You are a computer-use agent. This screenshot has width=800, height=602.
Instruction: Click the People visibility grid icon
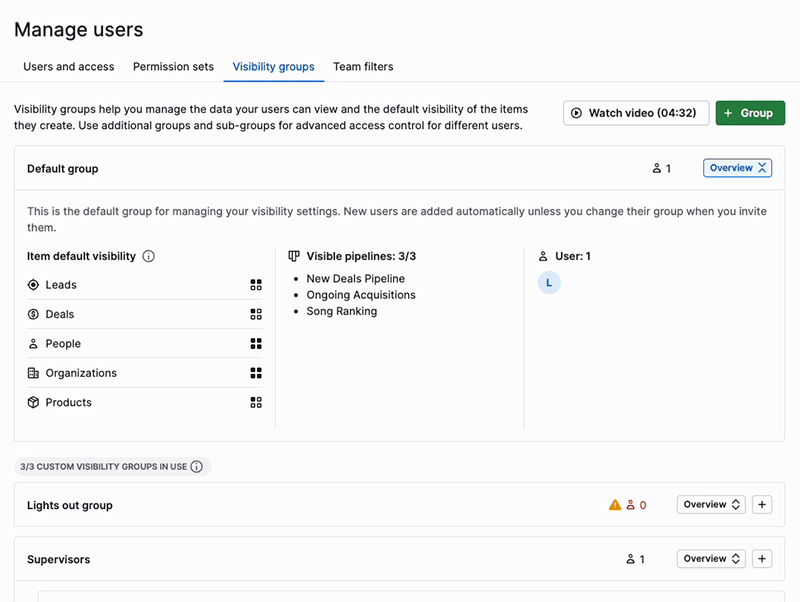[257, 343]
